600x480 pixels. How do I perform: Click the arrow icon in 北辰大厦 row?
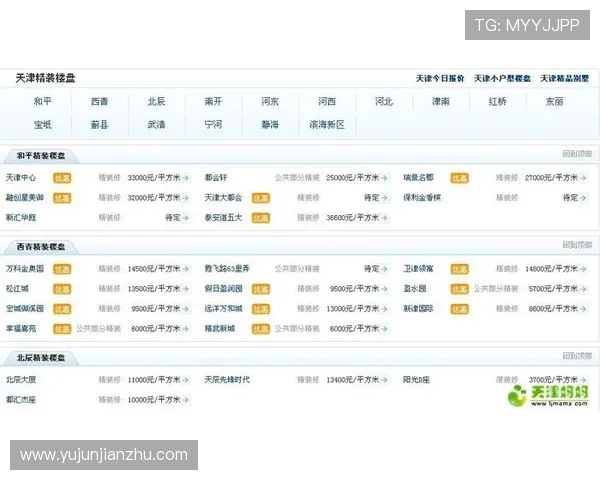186,380
